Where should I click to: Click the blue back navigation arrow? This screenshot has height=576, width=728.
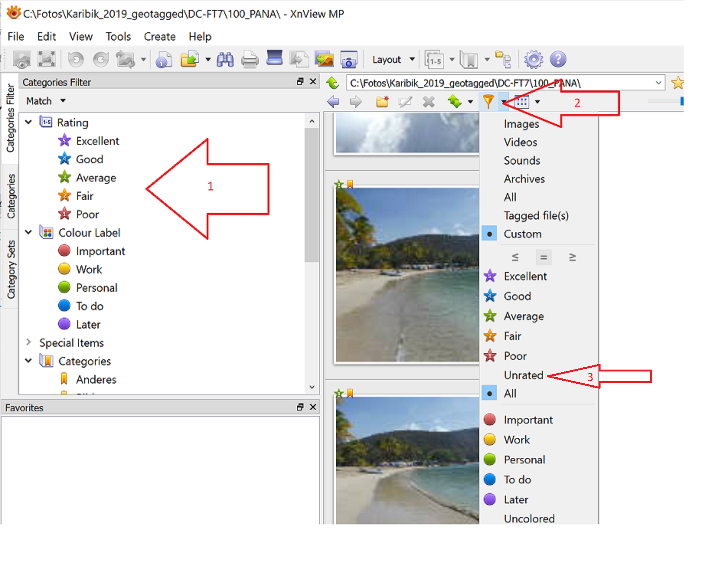pos(333,101)
